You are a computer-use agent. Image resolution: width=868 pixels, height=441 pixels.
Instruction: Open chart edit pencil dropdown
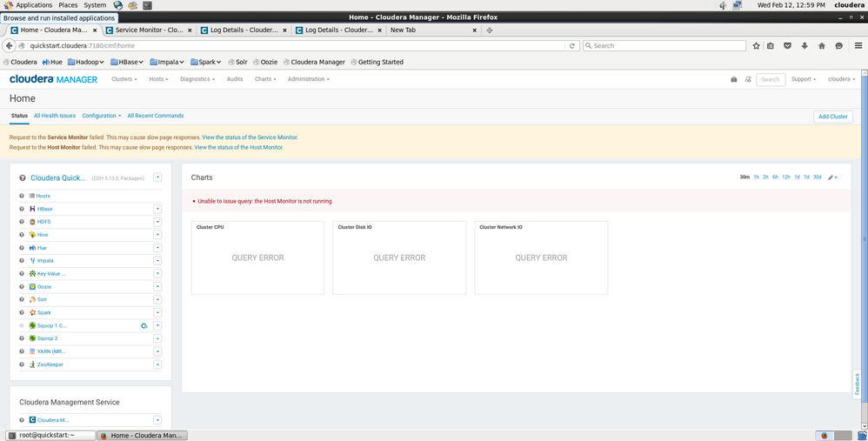[832, 177]
